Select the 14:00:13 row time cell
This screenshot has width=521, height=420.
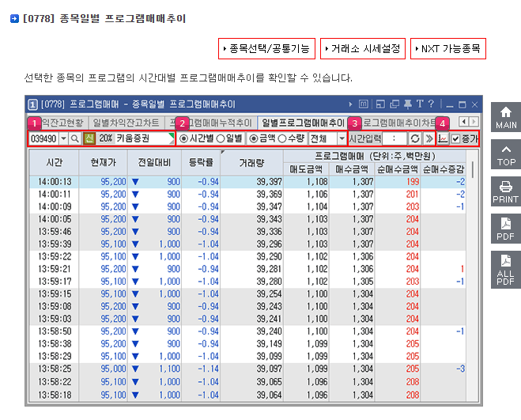click(55, 182)
